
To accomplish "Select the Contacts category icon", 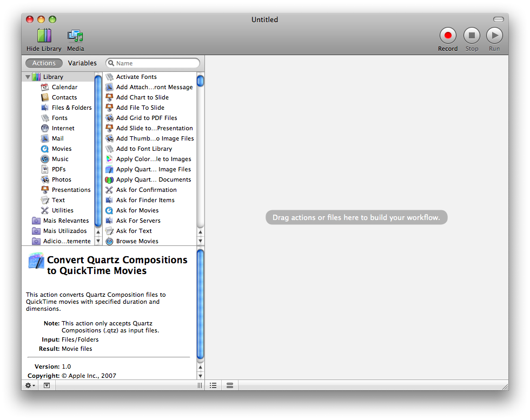I will [x=44, y=97].
